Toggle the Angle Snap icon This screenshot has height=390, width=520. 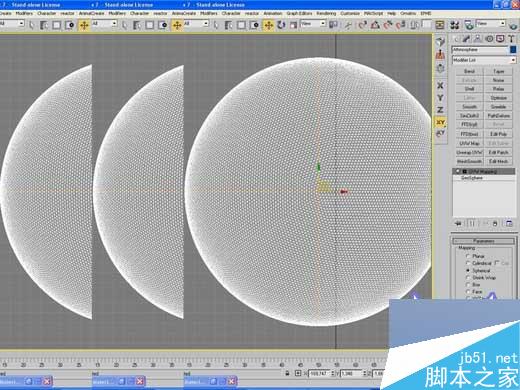click(x=375, y=25)
